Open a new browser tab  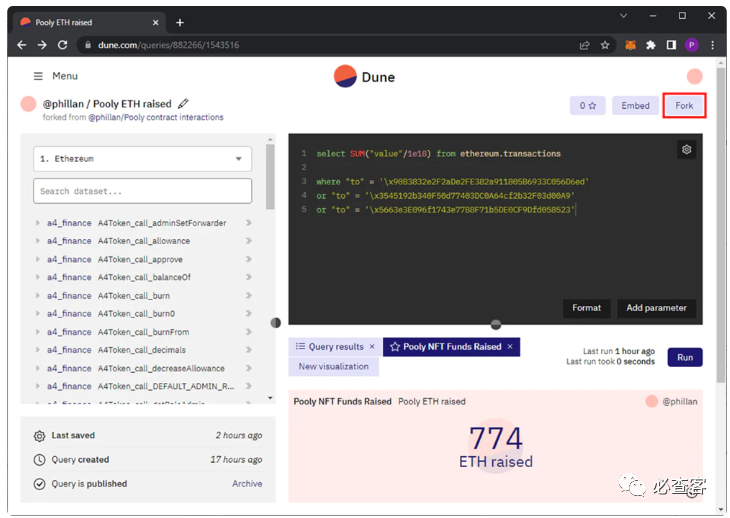tap(180, 22)
